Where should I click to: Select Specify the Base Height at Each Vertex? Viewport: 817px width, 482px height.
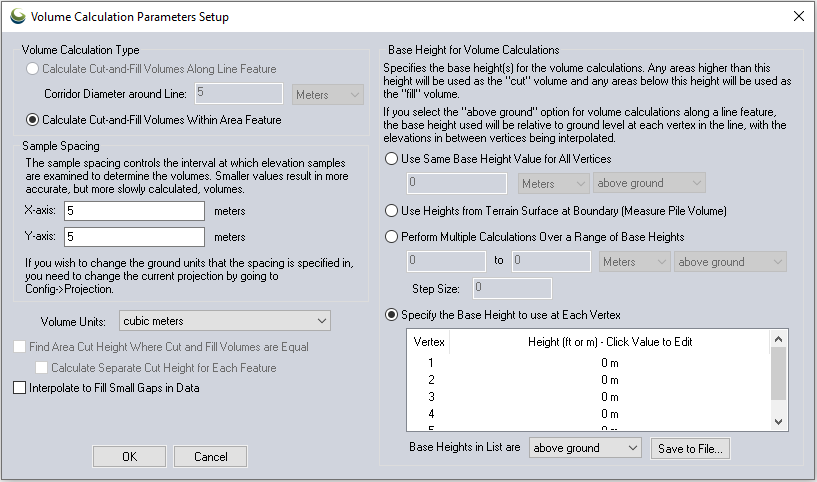(393, 315)
